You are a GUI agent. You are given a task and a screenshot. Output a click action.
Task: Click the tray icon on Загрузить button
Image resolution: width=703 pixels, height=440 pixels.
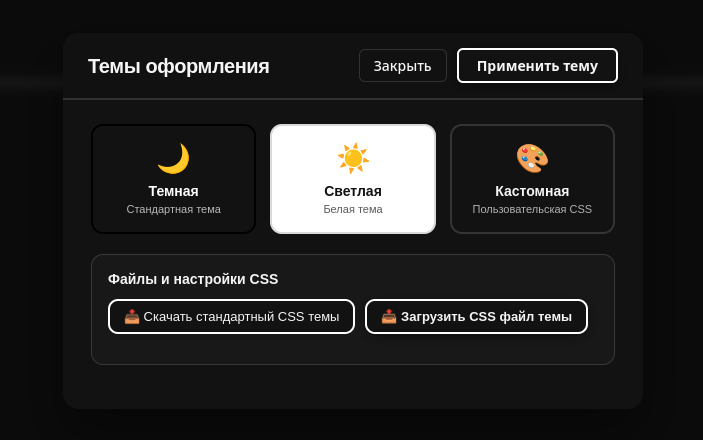pyautogui.click(x=389, y=317)
